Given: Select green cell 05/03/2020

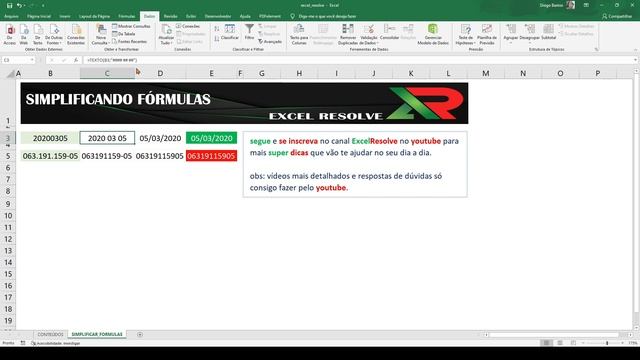Looking at the screenshot, I should coord(211,138).
